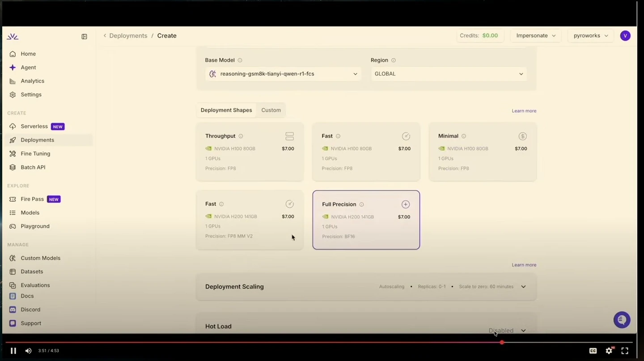Viewport: 644px width, 361px height.
Task: Select the Minimal deployment shape card
Action: coord(483,152)
